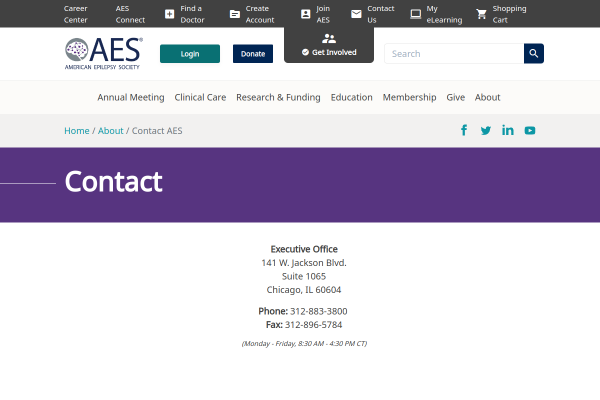The image size is (600, 400).
Task: Click the Executive Office heading
Action: click(304, 249)
